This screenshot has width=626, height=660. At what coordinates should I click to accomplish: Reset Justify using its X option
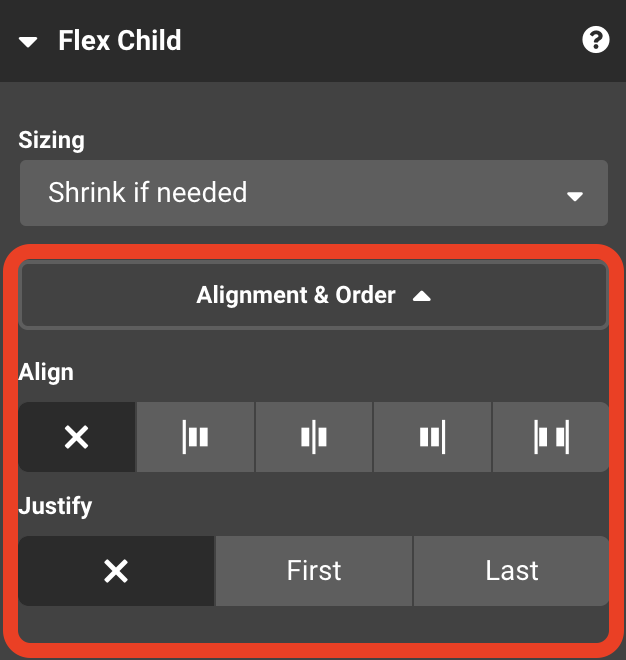click(116, 571)
